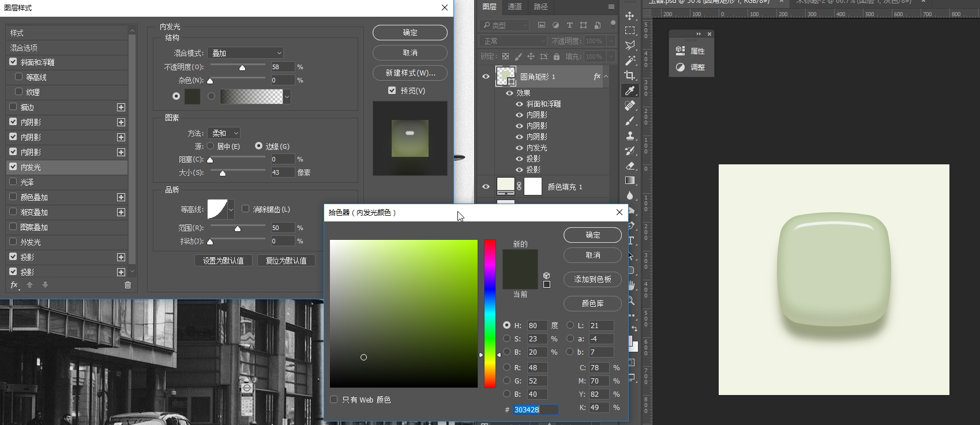Check 只有 Web 颜色 option
The height and width of the screenshot is (425, 980).
pyautogui.click(x=333, y=399)
